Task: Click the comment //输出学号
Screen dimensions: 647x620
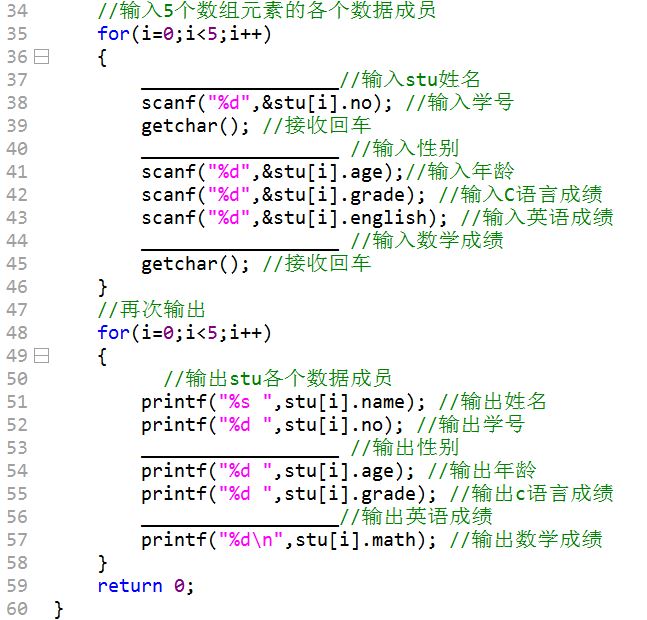Action: (x=471, y=425)
